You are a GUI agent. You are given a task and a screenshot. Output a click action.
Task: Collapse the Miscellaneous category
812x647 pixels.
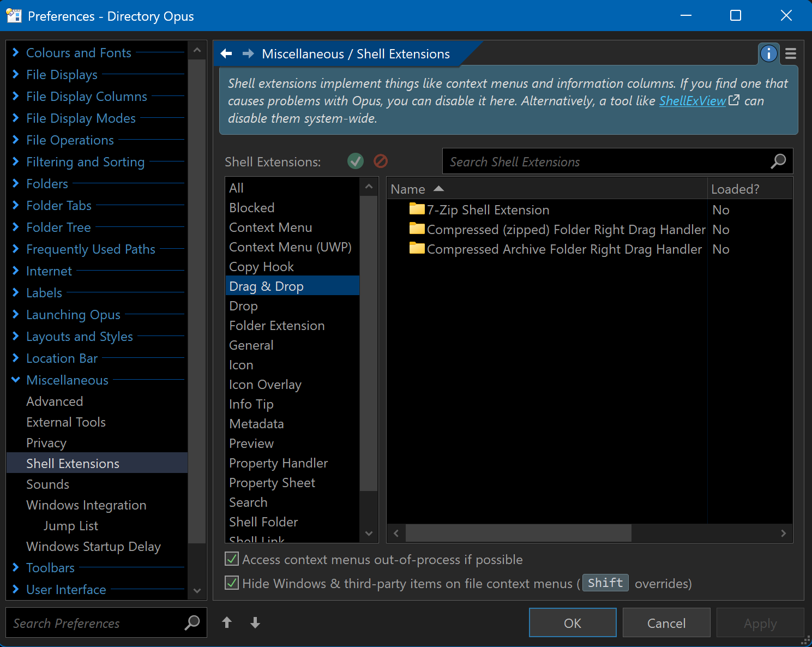pyautogui.click(x=16, y=380)
